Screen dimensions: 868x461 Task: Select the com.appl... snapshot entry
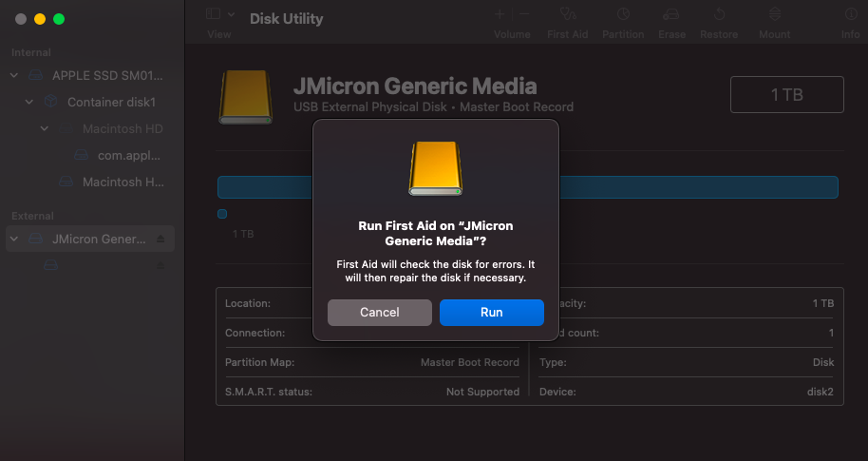[x=129, y=156]
